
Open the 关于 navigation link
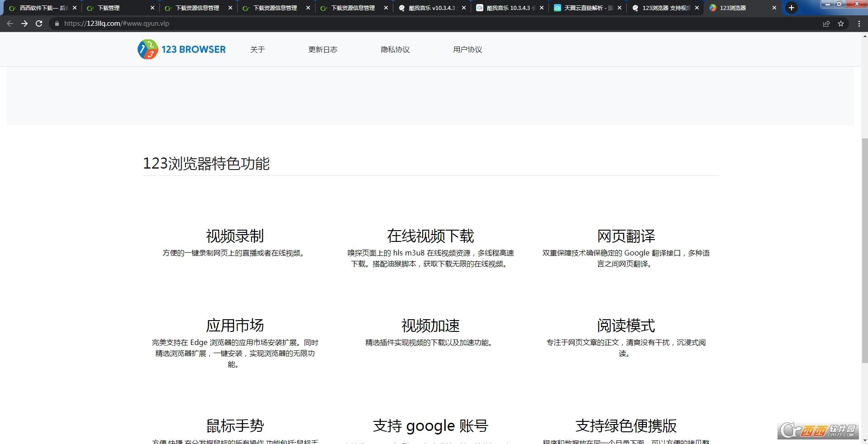coord(258,49)
